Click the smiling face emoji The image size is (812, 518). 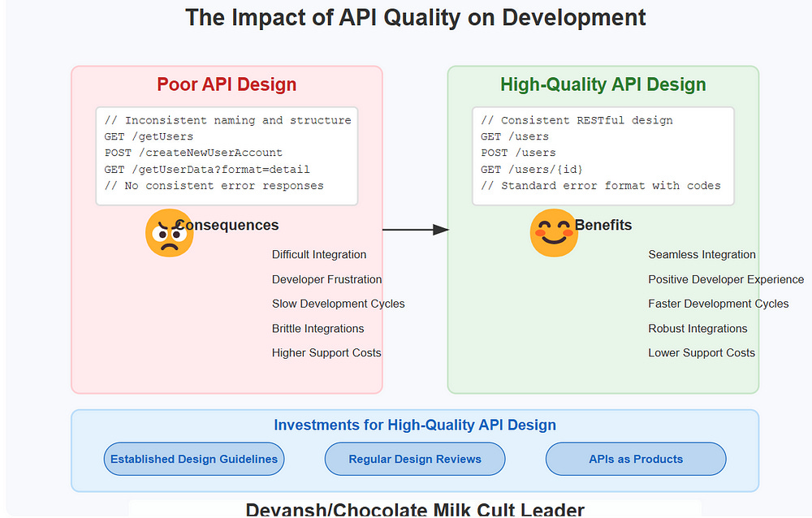click(x=554, y=233)
